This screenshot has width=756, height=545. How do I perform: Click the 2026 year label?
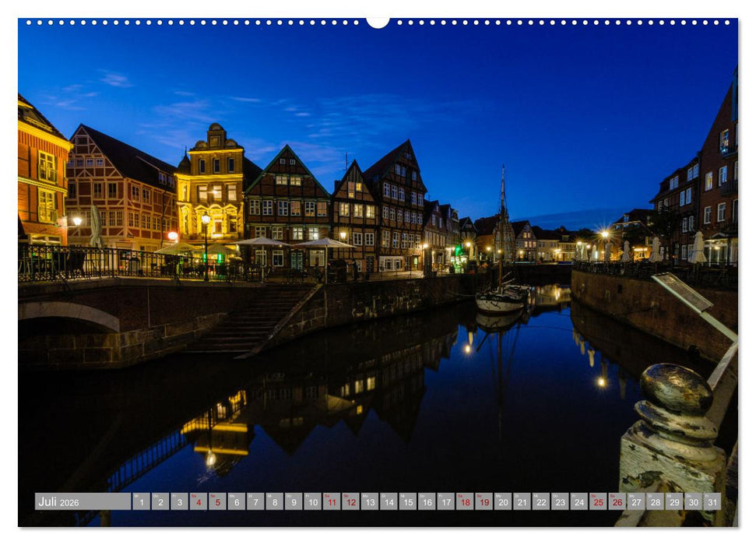(71, 502)
